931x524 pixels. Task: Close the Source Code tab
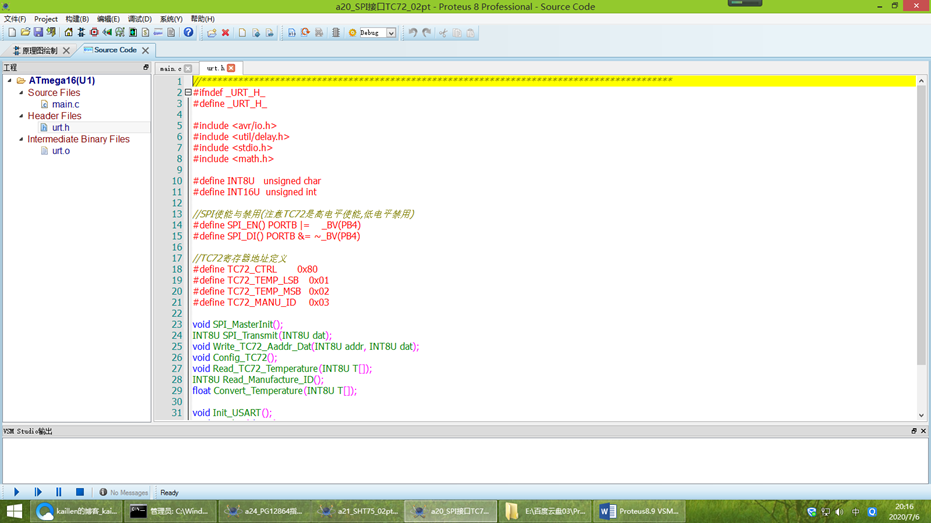point(145,50)
